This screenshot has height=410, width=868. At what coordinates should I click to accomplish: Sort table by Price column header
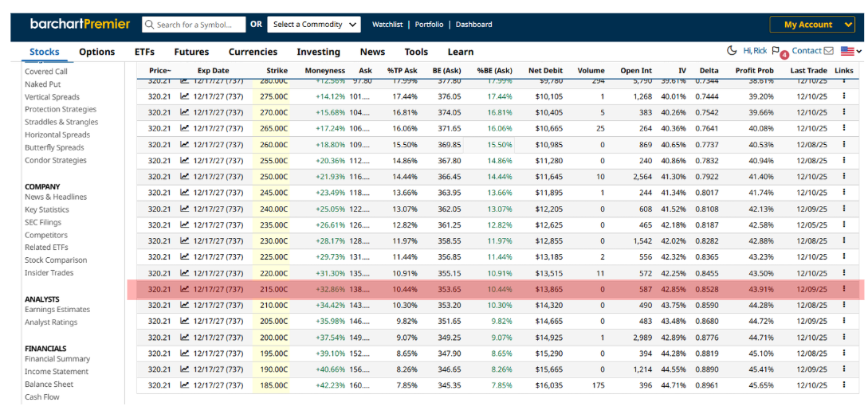pyautogui.click(x=159, y=71)
